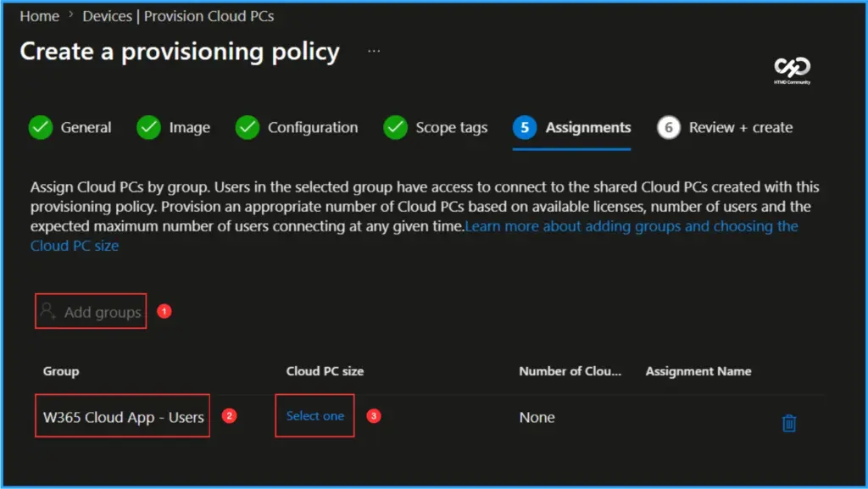The width and height of the screenshot is (868, 489).
Task: Open Devices | Provision Cloud PCs breadcrumb
Action: tap(178, 17)
